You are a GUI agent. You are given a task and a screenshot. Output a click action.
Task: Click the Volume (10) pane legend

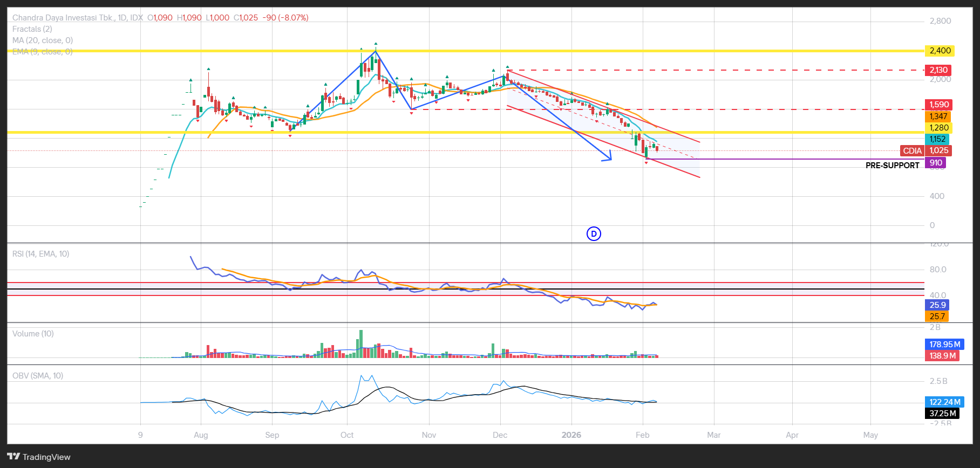click(33, 334)
